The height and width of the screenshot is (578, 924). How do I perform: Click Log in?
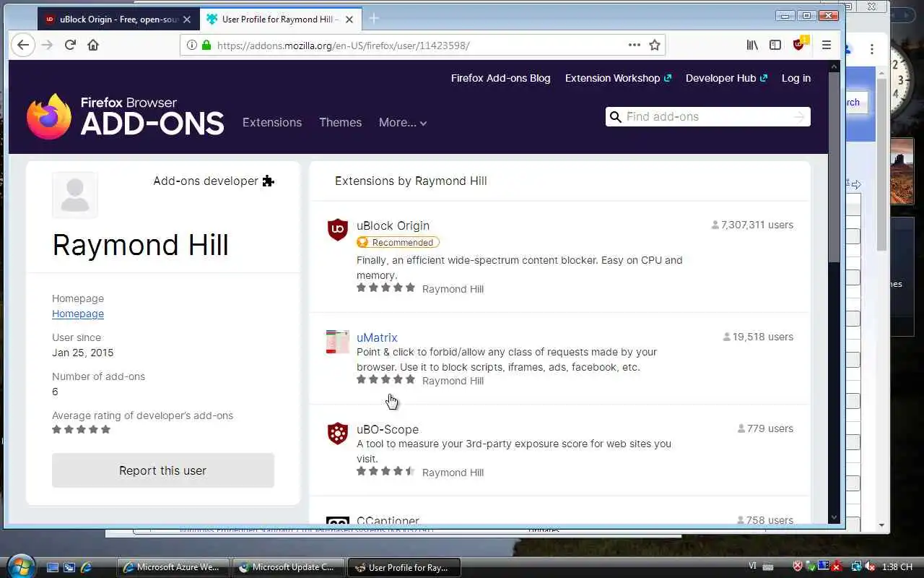[x=796, y=78]
